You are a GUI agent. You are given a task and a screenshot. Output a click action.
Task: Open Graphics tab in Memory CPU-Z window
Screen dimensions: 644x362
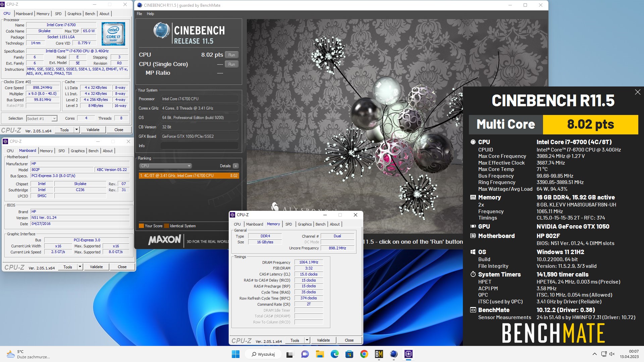tap(305, 224)
